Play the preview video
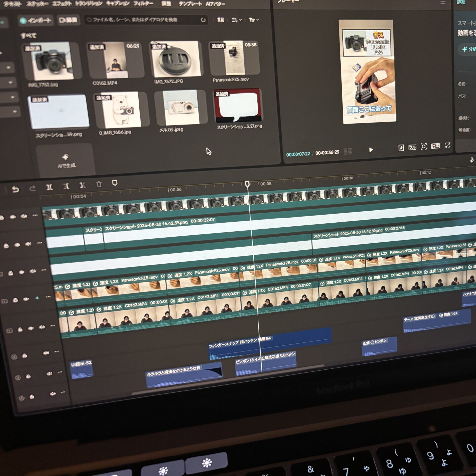 pos(371,150)
